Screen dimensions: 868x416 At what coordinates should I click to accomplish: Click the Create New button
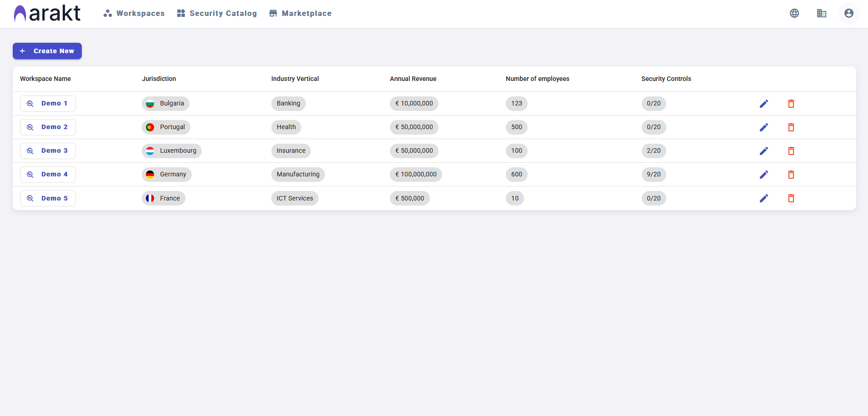click(x=47, y=51)
